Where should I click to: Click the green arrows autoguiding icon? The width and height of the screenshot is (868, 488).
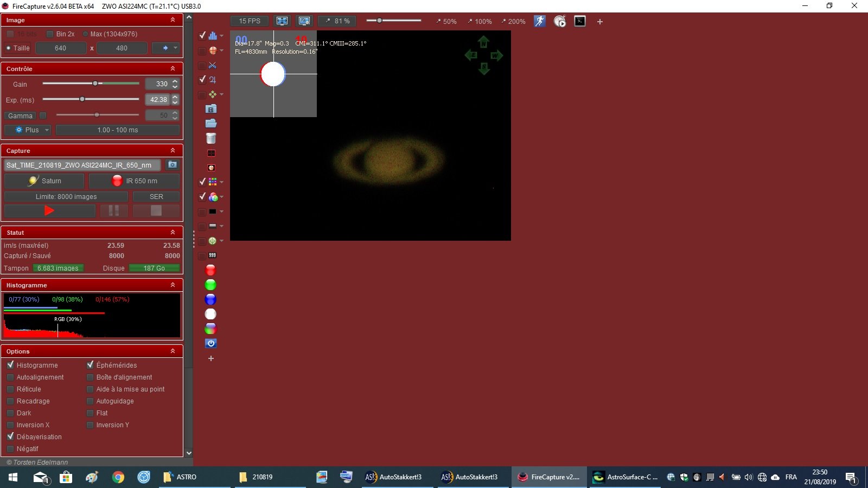click(x=213, y=94)
